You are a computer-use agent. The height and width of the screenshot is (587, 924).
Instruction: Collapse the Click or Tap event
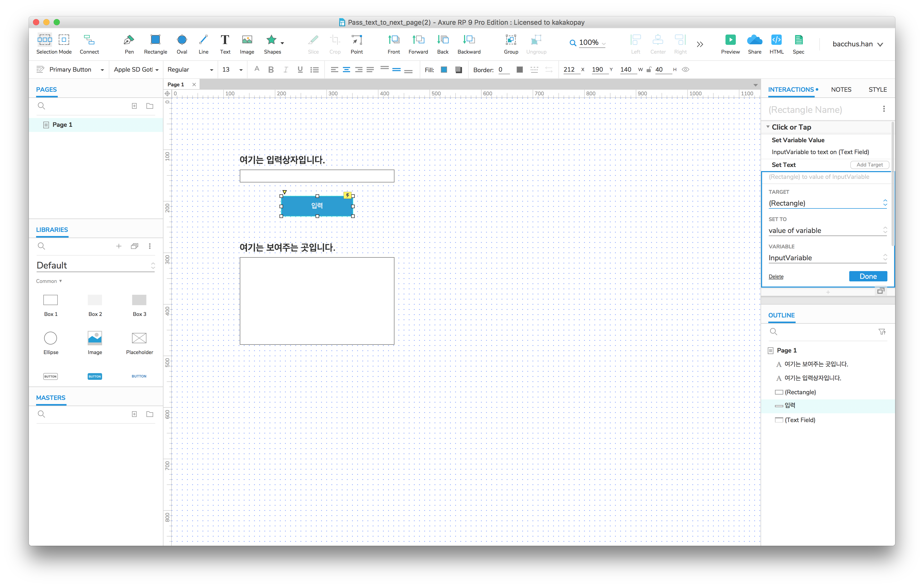point(768,127)
